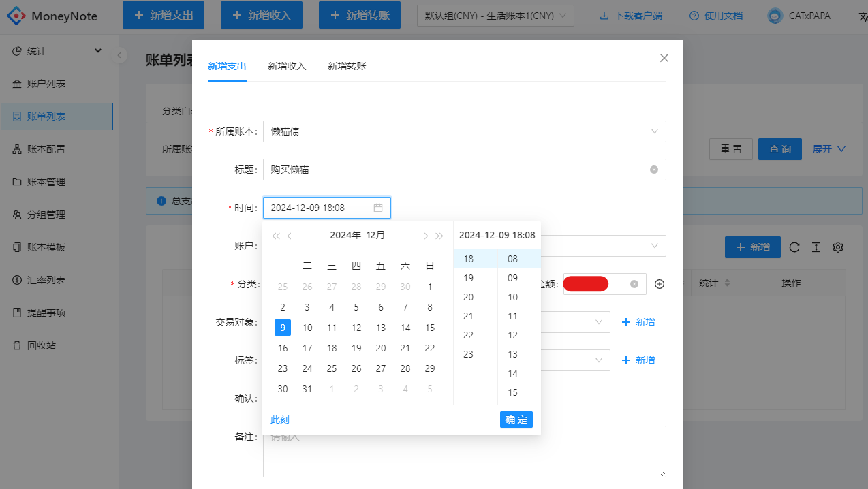Click the top bar 新增收入 button
This screenshot has width=868, height=489.
pos(262,15)
